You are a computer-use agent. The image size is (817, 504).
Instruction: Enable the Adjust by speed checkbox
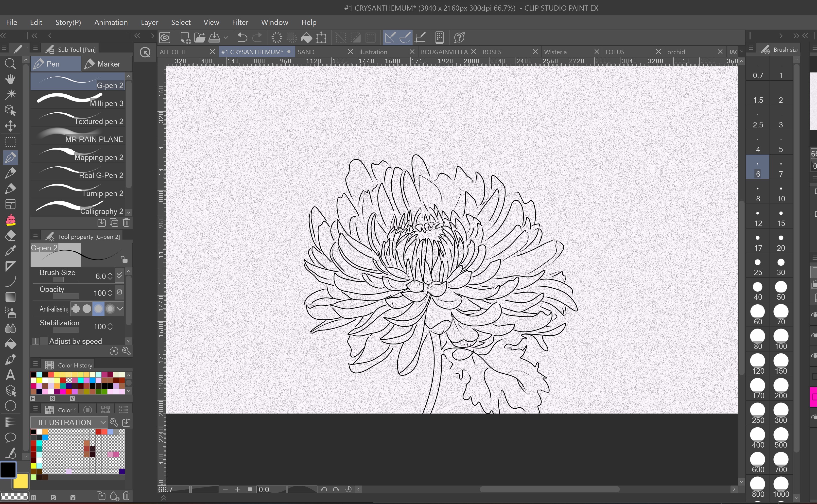(x=44, y=341)
